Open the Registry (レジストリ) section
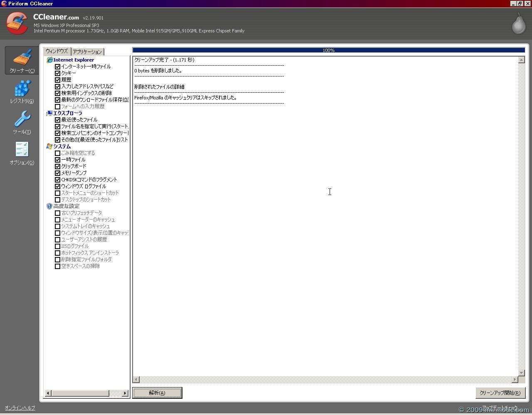Viewport: 532px width, 415px height. tap(22, 91)
